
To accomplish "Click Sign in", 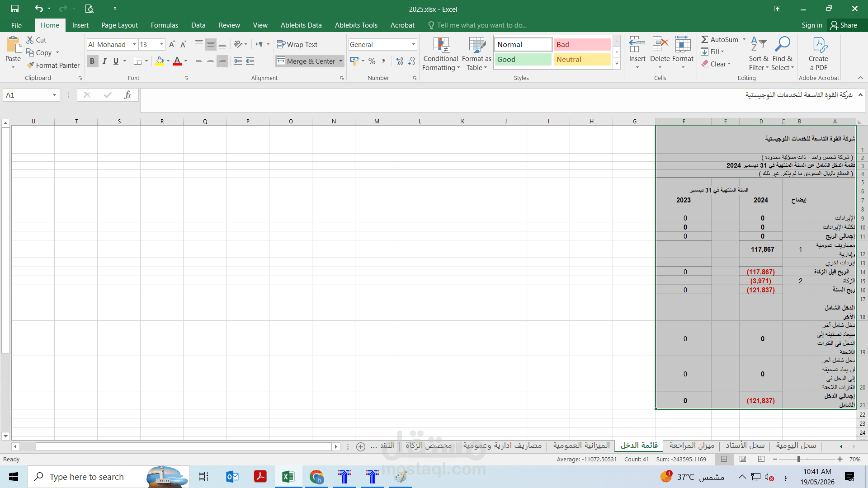I will click(812, 25).
